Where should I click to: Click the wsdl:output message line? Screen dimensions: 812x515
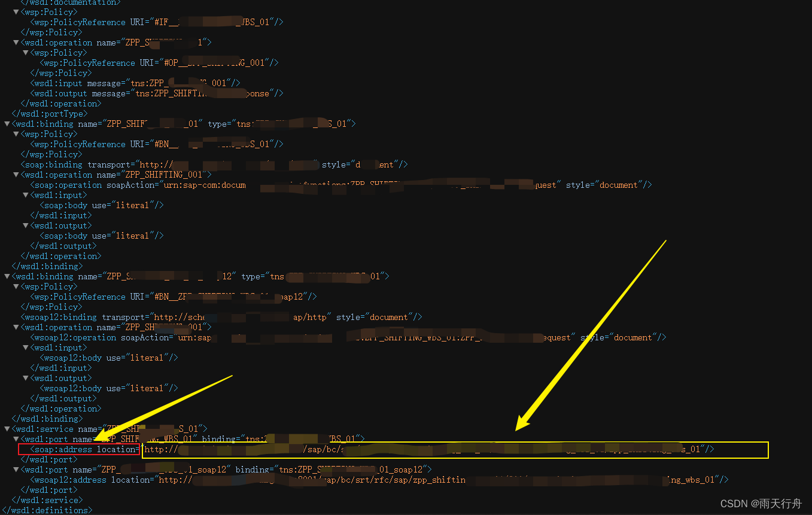point(157,93)
